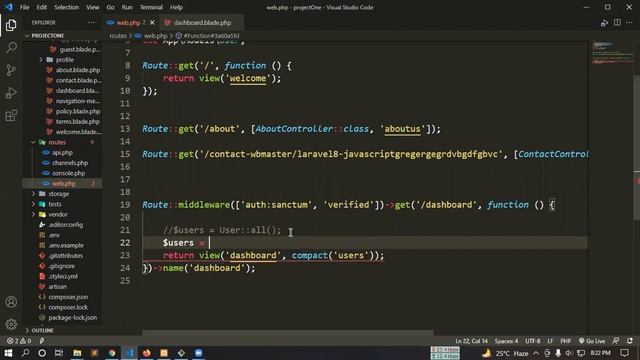
Task: Open the Search view in activity bar
Action: (x=11, y=48)
